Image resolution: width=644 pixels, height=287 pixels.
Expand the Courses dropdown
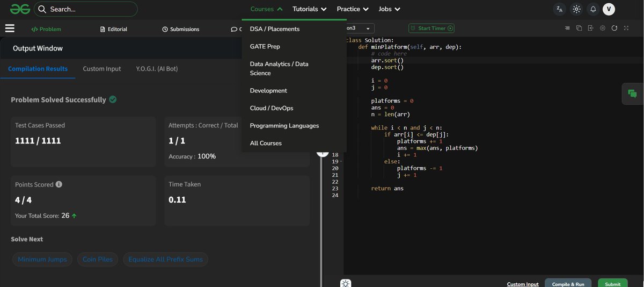click(x=267, y=9)
